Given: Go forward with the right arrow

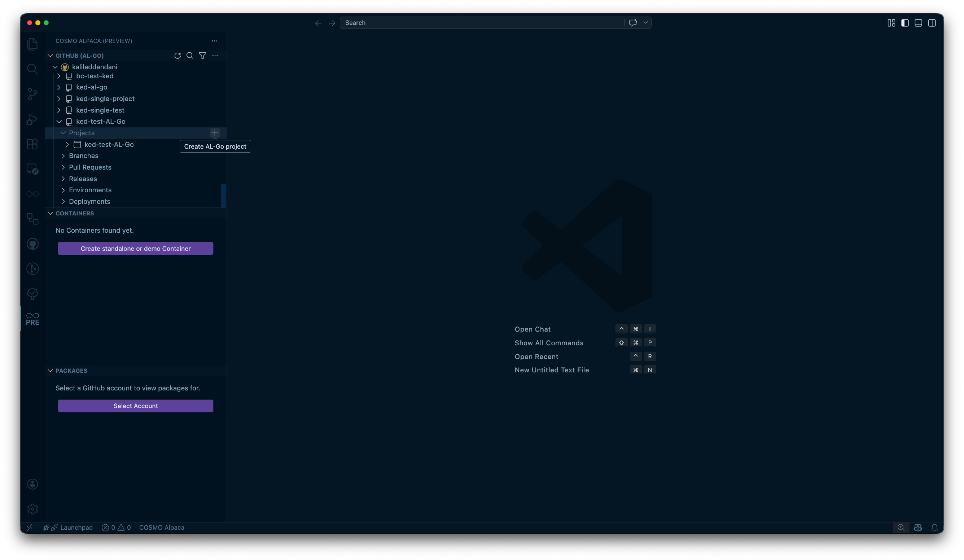Looking at the screenshot, I should pyautogui.click(x=332, y=23).
